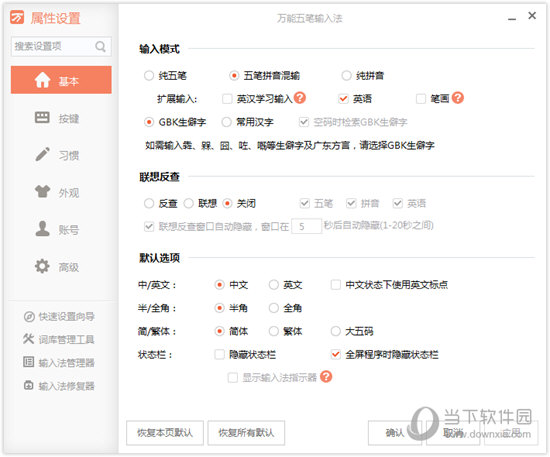Toggle the 五笔 checkbox in 联想反查
550x457 pixels.
tap(304, 203)
